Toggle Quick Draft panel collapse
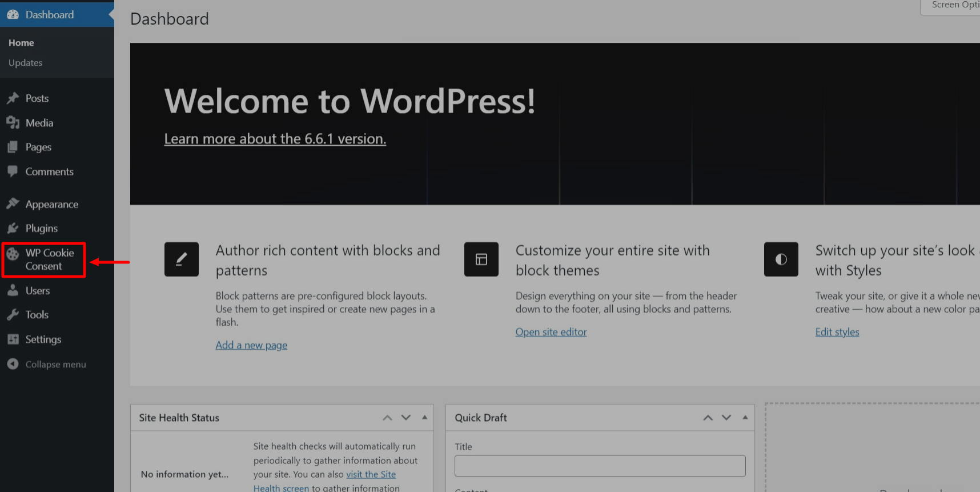Image resolution: width=980 pixels, height=492 pixels. coord(745,418)
